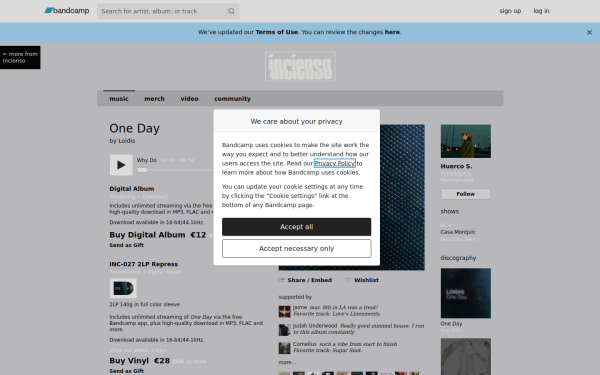The height and width of the screenshot is (375, 600).
Task: Add album to Wishlist
Action: tap(362, 280)
